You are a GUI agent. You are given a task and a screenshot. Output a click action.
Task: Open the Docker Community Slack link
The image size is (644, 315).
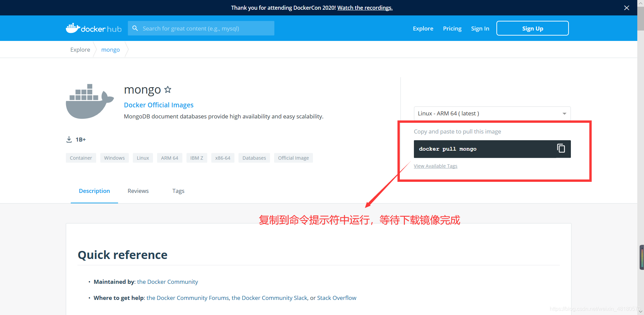click(x=269, y=298)
